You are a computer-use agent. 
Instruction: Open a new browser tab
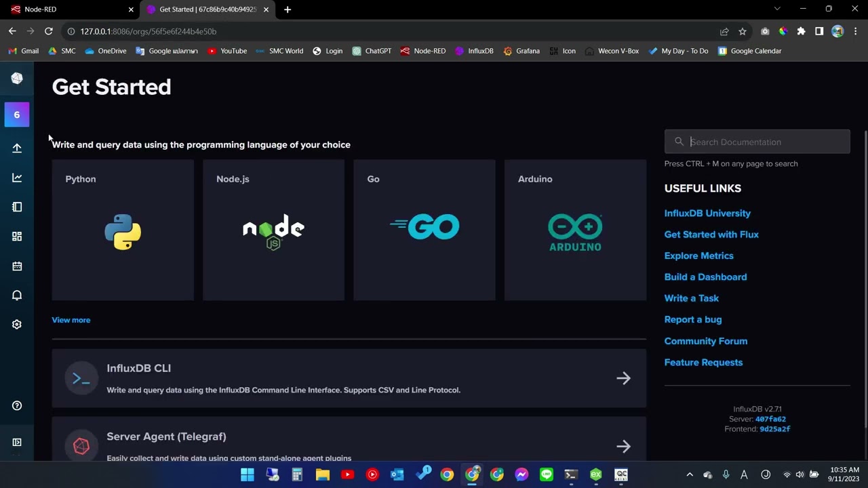point(288,9)
